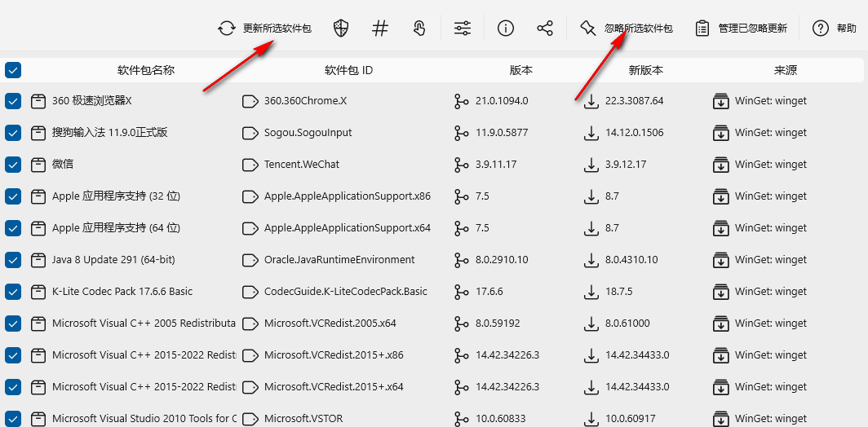Uncheck the Java 8 Update 291 checkbox
Image resolution: width=868 pixels, height=427 pixels.
click(13, 259)
